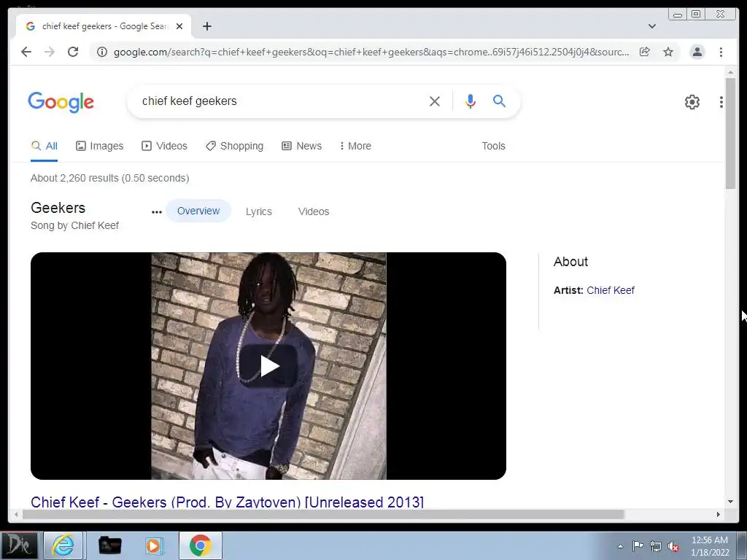Select the Lyrics chip
Viewport: 747px width, 560px height.
[x=259, y=211]
